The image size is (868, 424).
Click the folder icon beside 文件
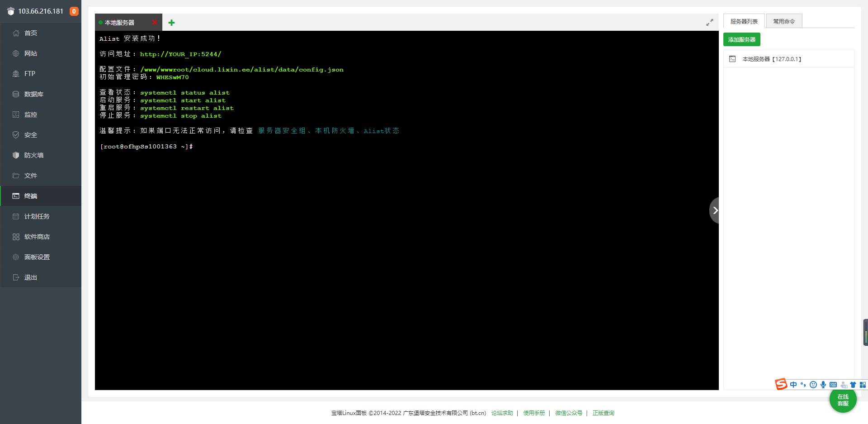tap(16, 176)
